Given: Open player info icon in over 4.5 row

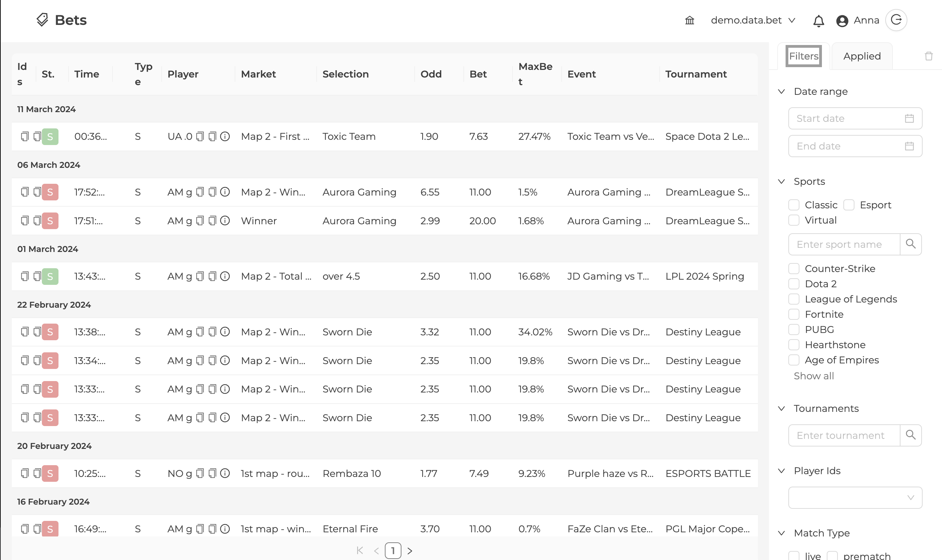Looking at the screenshot, I should click(x=225, y=276).
